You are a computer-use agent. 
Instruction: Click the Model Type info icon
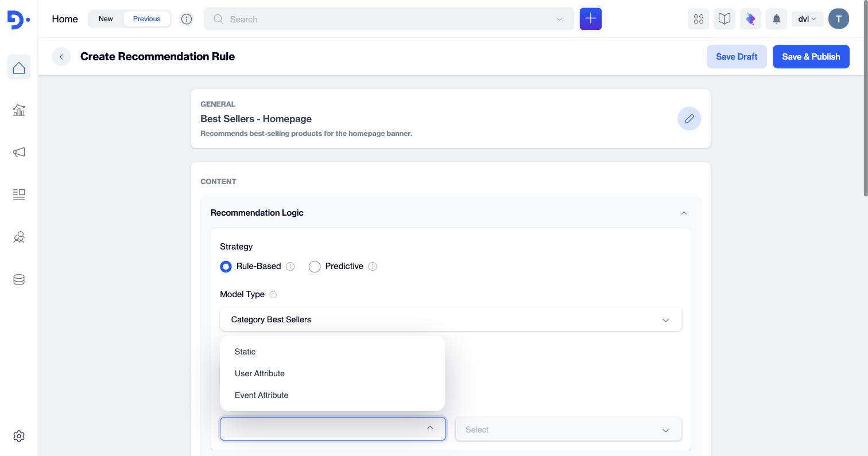273,295
